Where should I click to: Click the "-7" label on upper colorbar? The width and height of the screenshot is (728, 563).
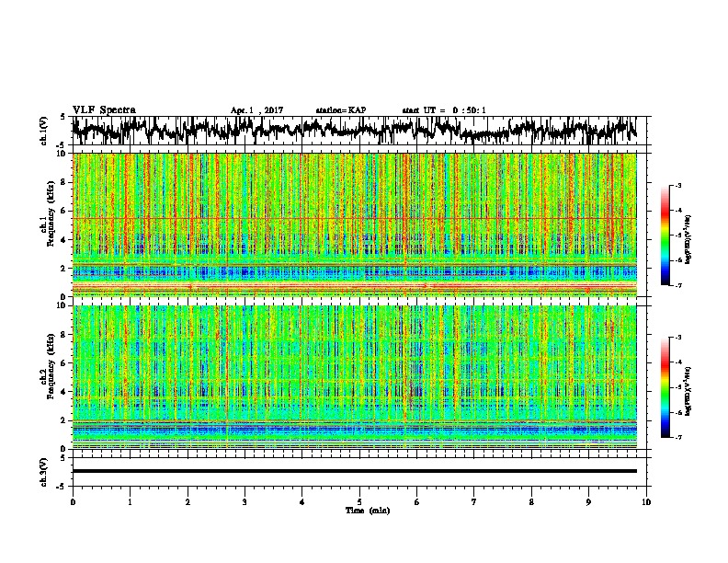(x=678, y=285)
